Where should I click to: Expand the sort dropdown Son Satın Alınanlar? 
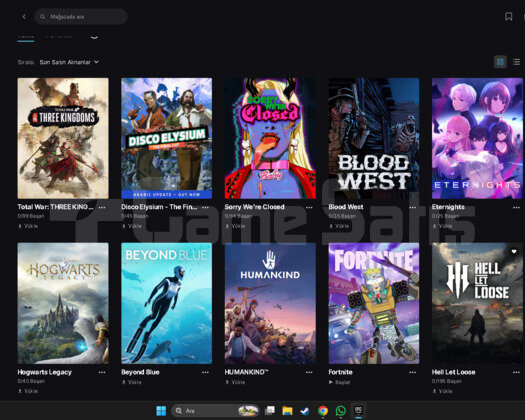click(x=69, y=62)
